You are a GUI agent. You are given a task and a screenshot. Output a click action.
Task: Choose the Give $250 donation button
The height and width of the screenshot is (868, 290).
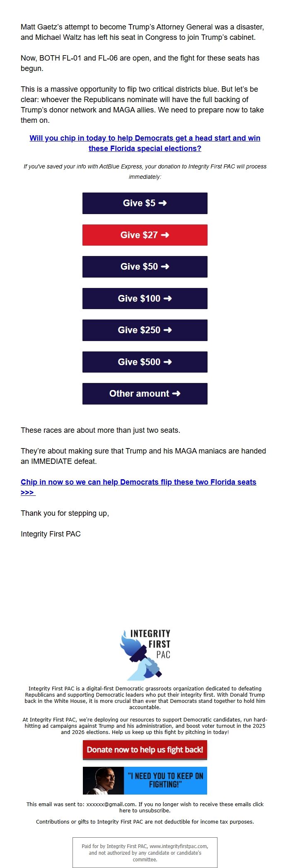pos(145,330)
